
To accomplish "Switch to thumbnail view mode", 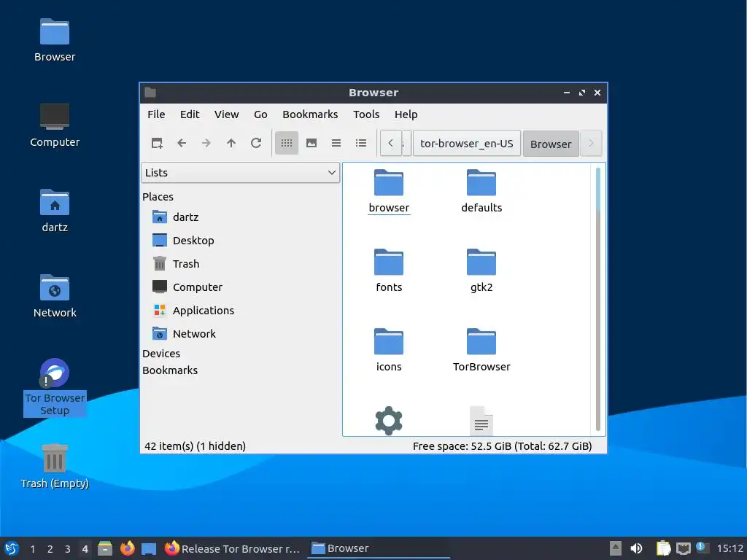I will coord(311,143).
